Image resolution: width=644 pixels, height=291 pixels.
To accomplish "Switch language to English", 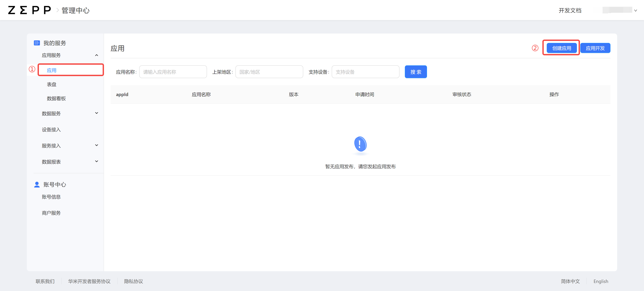I will click(601, 281).
